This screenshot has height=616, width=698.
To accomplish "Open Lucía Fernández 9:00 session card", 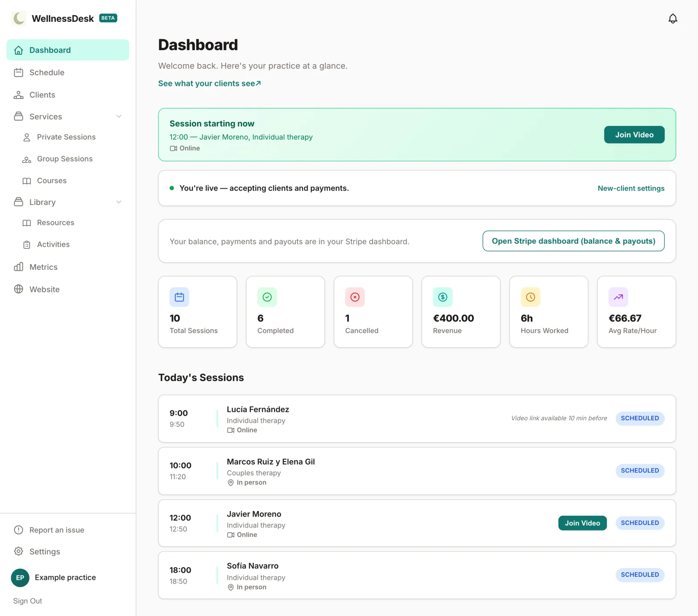I will pyautogui.click(x=417, y=419).
